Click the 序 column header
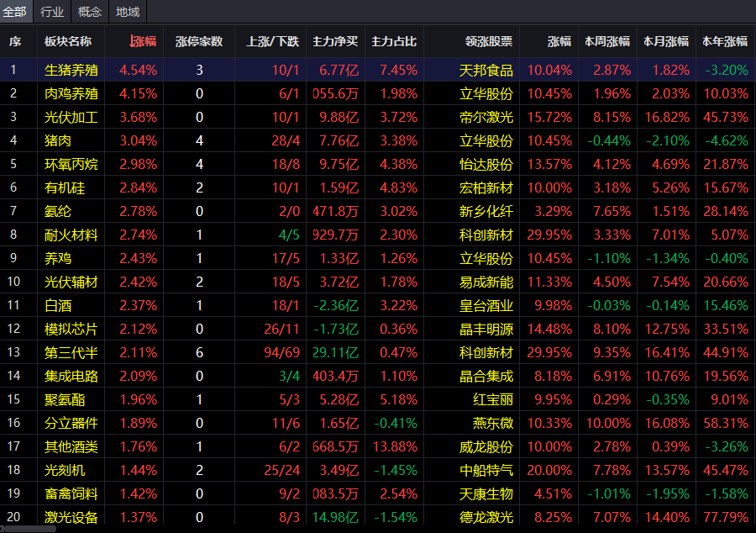This screenshot has width=756, height=533. [x=15, y=41]
